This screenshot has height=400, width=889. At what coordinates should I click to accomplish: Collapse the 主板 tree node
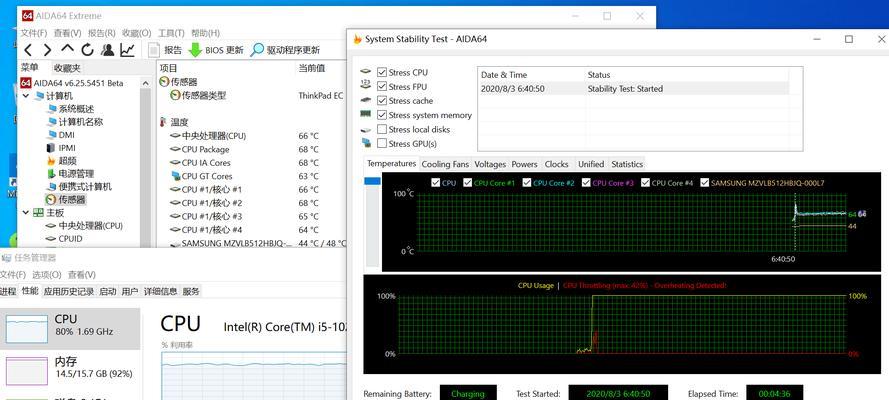coord(26,212)
